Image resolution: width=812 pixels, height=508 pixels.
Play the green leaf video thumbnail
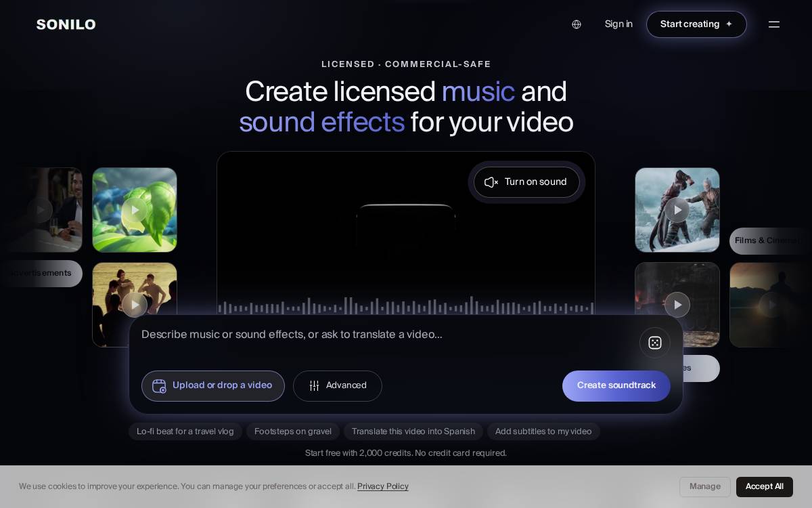[135, 210]
